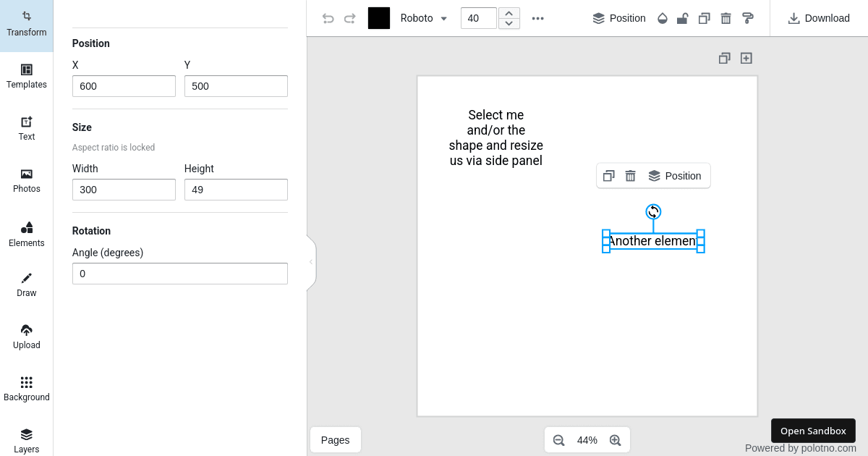The image size is (868, 456).
Task: Click the Download button
Action: (819, 18)
